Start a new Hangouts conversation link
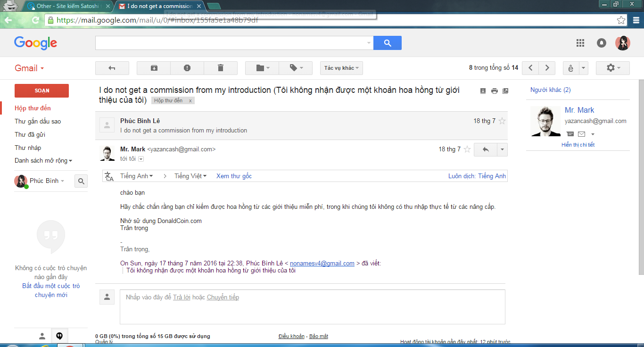 pos(51,290)
